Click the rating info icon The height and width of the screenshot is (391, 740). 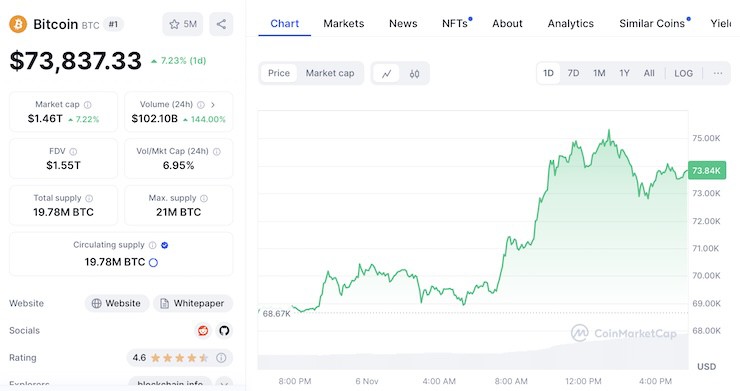tap(221, 358)
